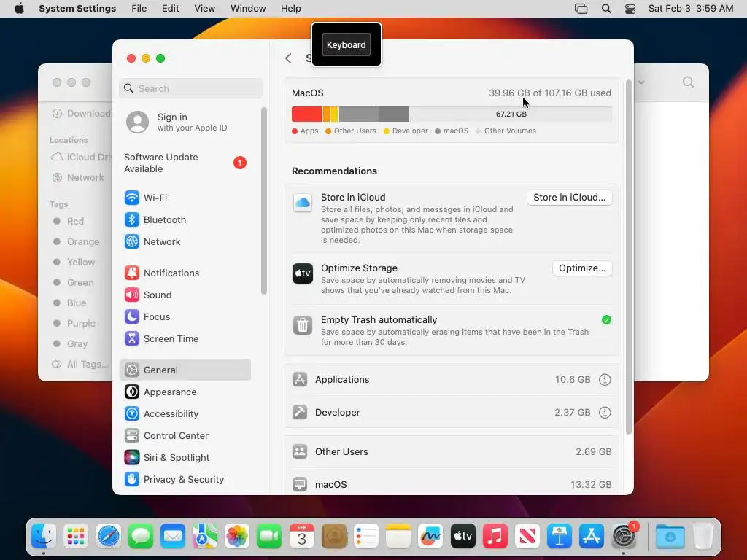Open Launchpad from the Dock
Image resolution: width=747 pixels, height=560 pixels.
pyautogui.click(x=76, y=537)
